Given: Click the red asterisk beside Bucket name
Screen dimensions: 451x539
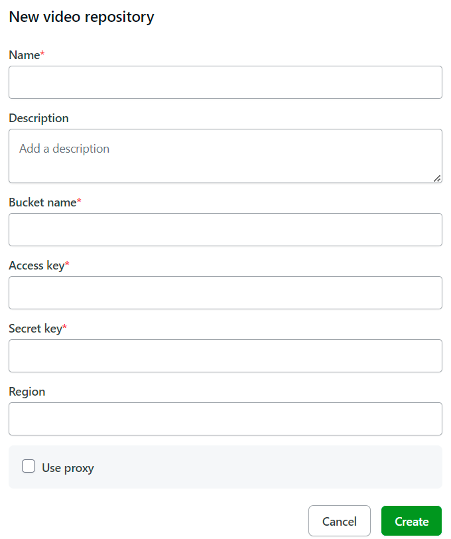Looking at the screenshot, I should click(79, 200).
